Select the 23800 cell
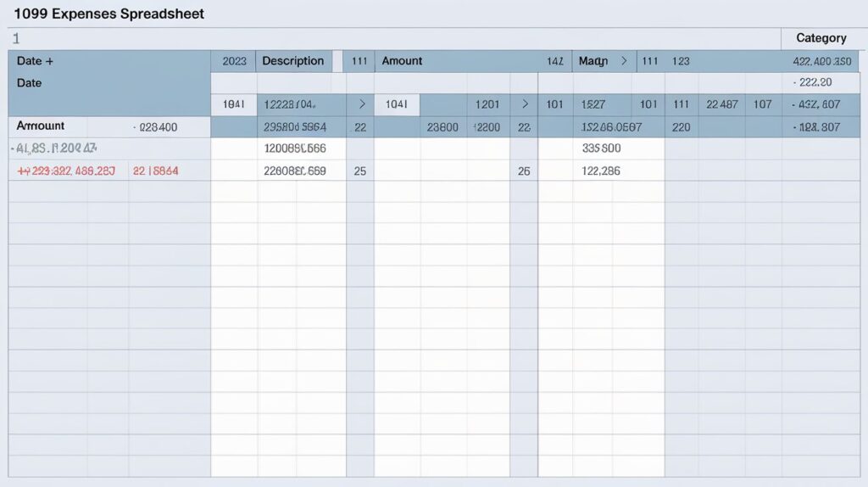Image resolution: width=868 pixels, height=487 pixels. (442, 127)
